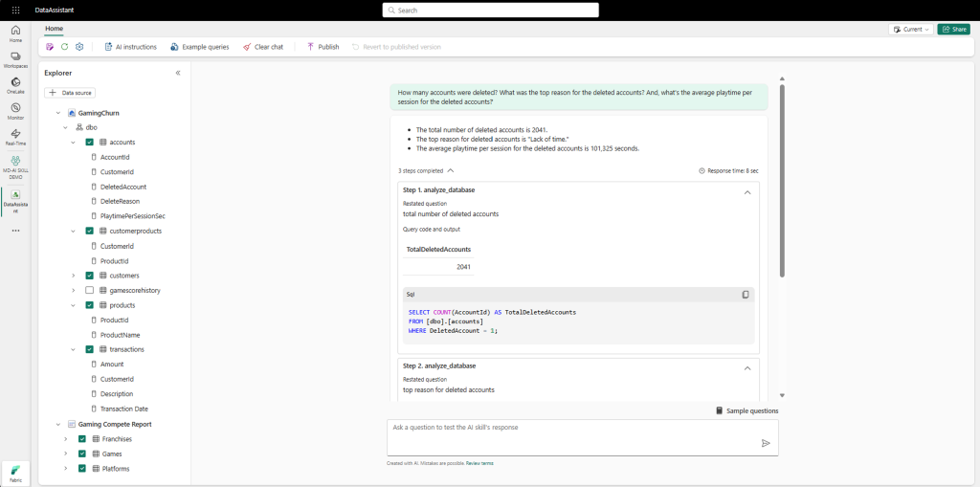Expand the Franchises node

point(66,439)
